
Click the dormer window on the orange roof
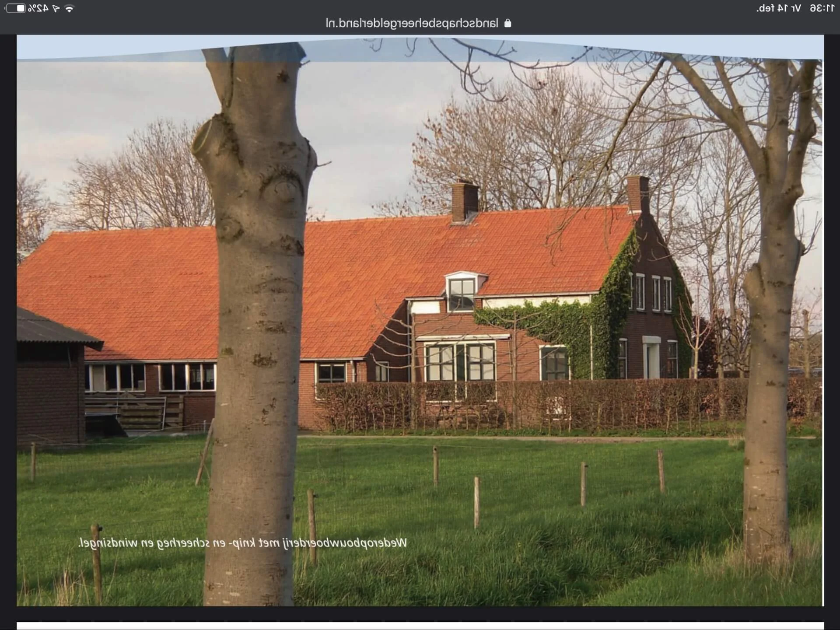pos(462,292)
